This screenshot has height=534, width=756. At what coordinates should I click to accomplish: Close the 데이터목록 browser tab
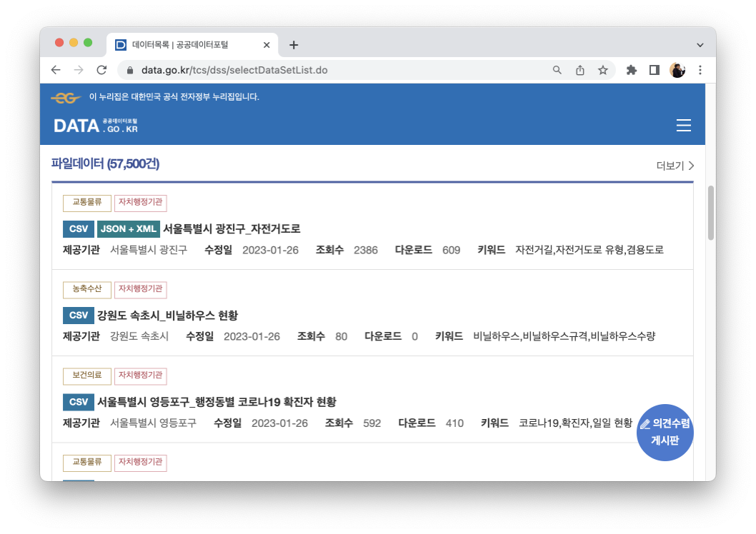click(x=267, y=45)
